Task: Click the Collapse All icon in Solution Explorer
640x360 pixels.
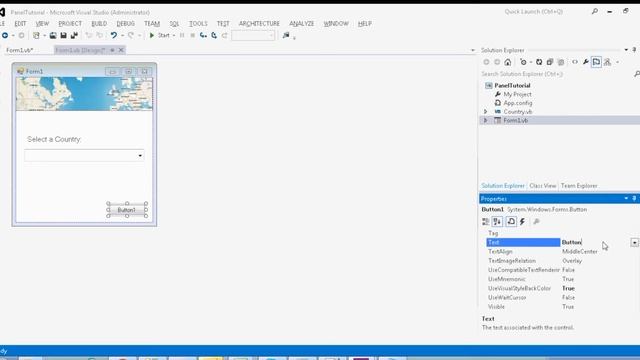Action: [x=550, y=62]
